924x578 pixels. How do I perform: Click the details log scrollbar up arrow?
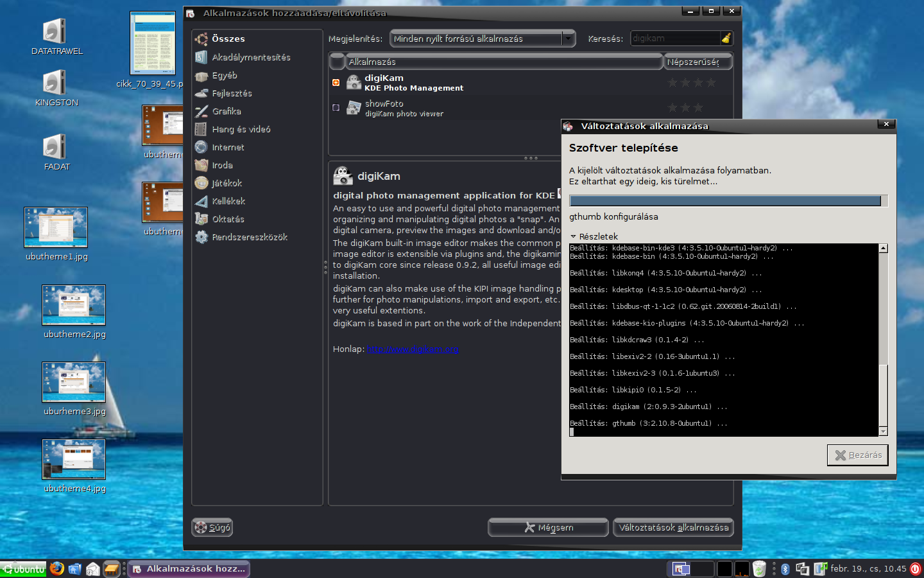click(x=884, y=248)
